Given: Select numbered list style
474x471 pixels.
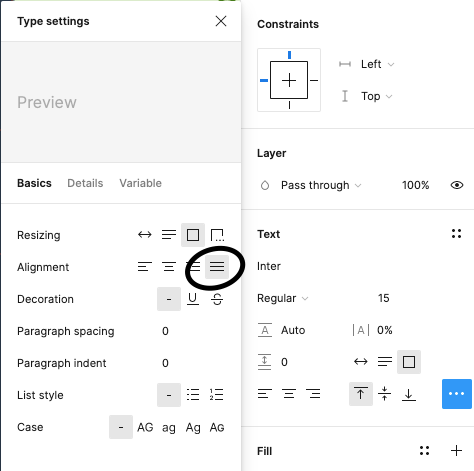Looking at the screenshot, I should tap(217, 395).
